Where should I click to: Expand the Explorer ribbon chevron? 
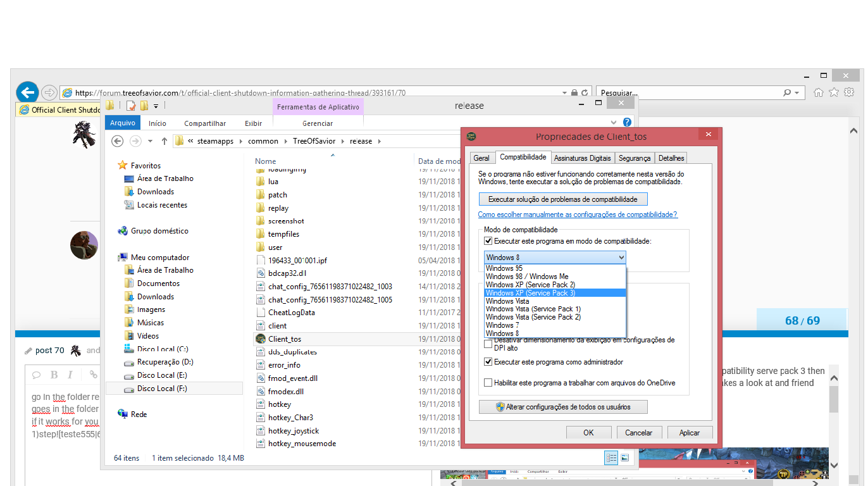613,123
